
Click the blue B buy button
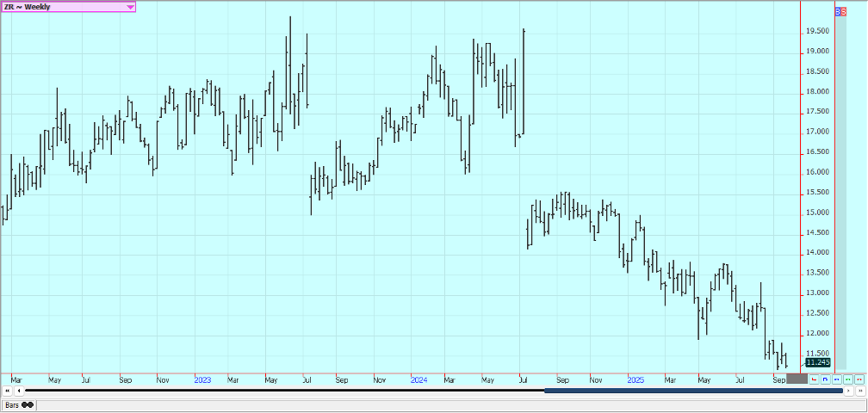point(839,12)
